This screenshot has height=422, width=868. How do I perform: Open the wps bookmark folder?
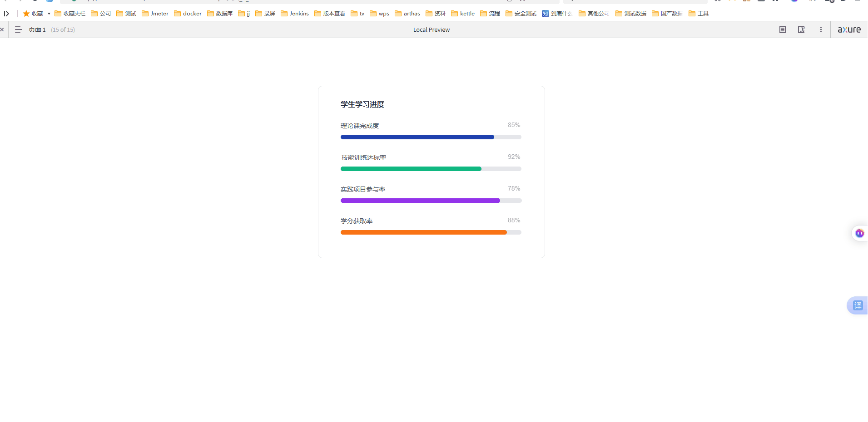(x=379, y=14)
